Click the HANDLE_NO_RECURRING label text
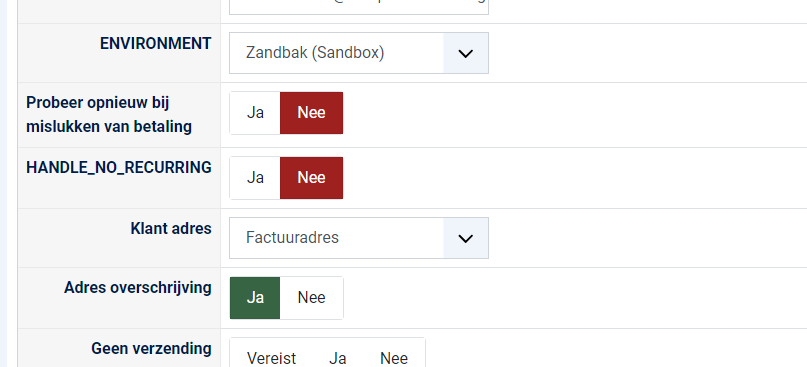807x367 pixels. (x=119, y=167)
